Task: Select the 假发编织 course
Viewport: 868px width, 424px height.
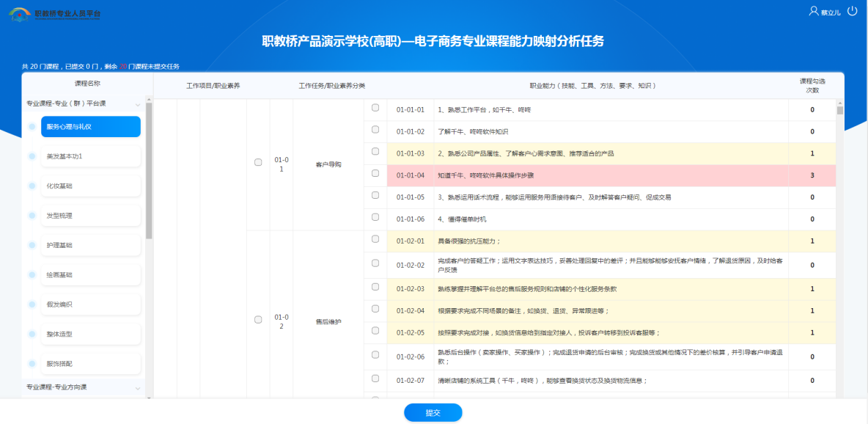Action: coord(91,304)
